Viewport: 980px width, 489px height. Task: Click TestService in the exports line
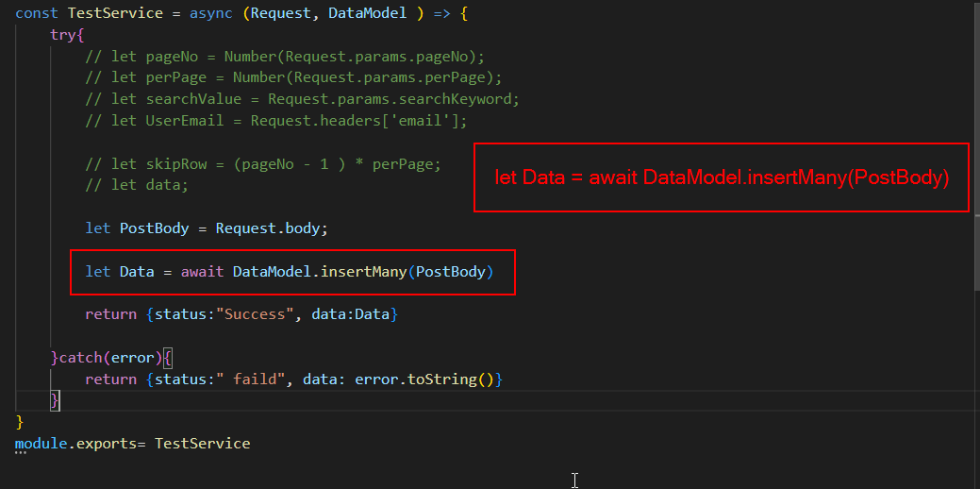coord(203,443)
